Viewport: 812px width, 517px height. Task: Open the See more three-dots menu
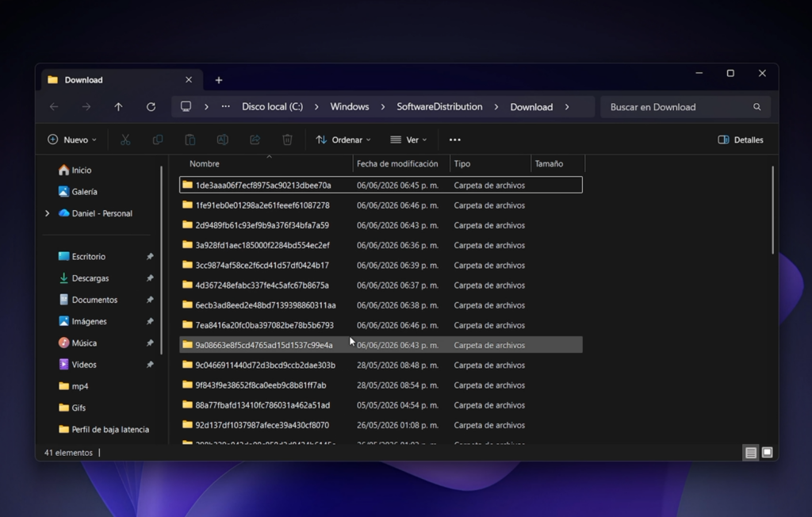click(x=454, y=140)
